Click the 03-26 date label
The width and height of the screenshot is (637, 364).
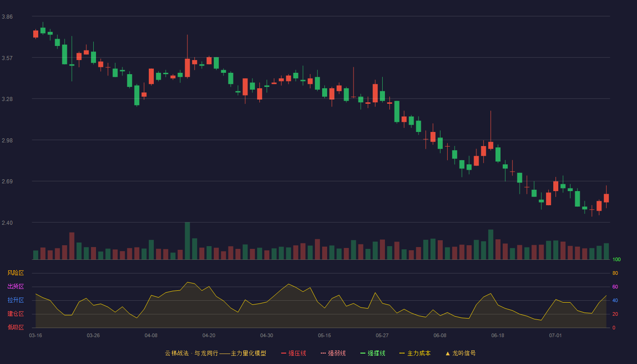click(x=93, y=335)
